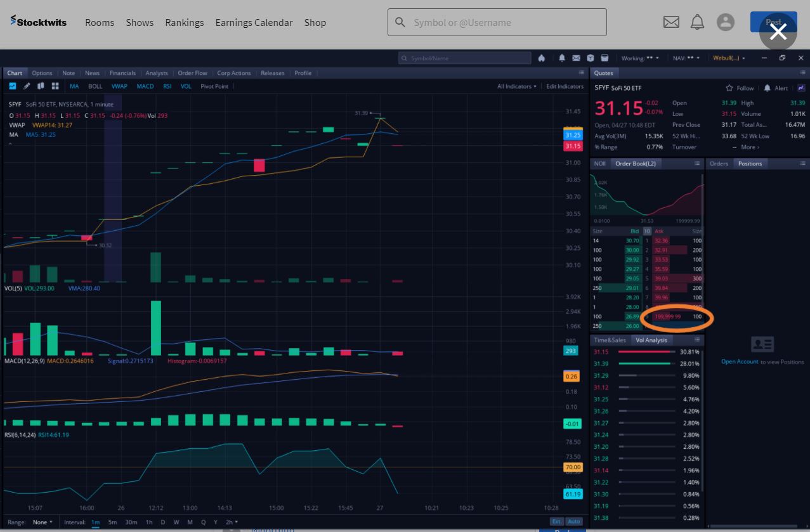Open the Stocktwits user profile avatar

coord(725,22)
